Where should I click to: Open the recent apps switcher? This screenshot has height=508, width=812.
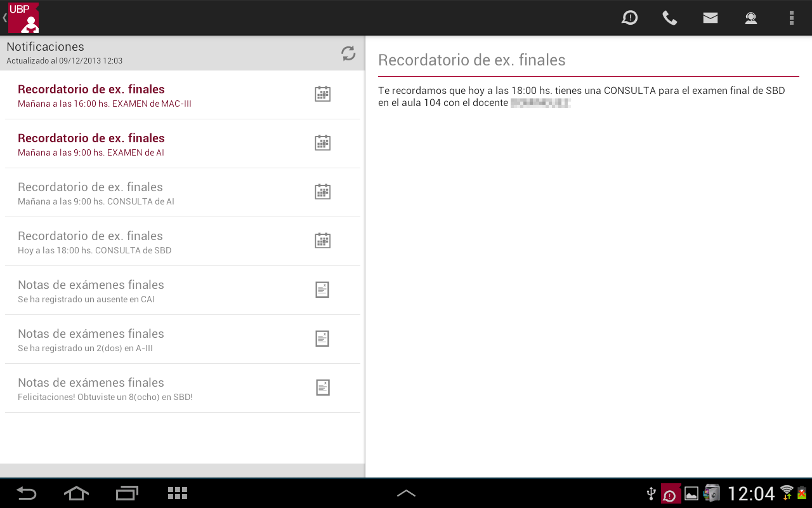click(127, 493)
